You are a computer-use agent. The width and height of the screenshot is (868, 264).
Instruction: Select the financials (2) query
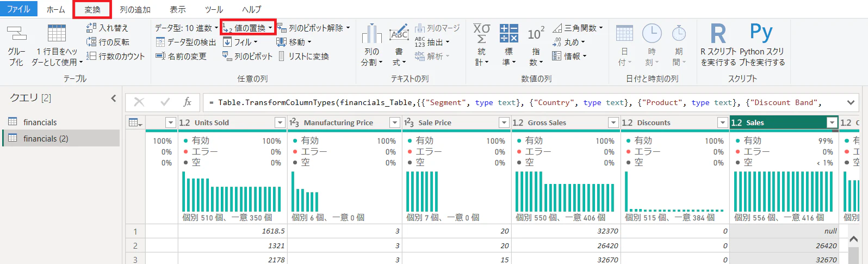click(x=61, y=138)
